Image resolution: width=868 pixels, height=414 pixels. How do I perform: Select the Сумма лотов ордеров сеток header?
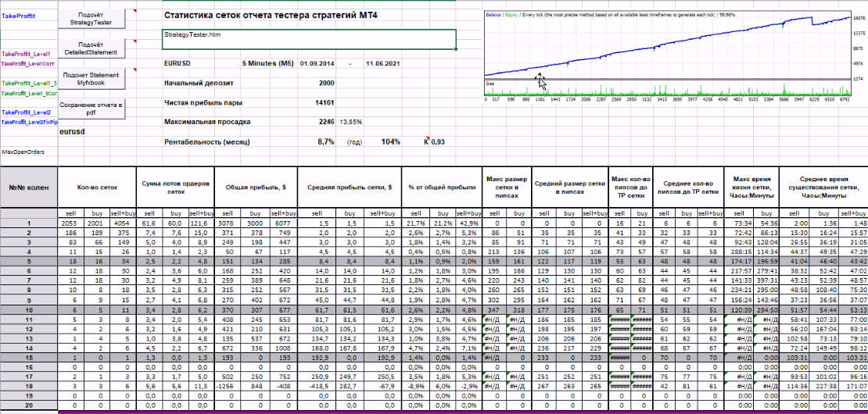pos(174,187)
